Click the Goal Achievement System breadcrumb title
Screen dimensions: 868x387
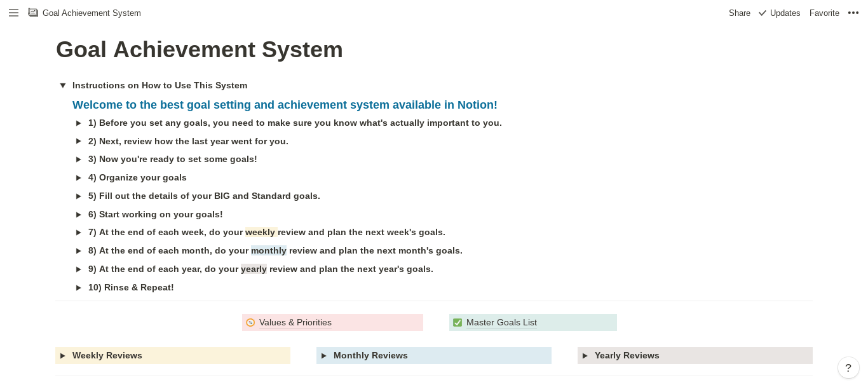[92, 13]
